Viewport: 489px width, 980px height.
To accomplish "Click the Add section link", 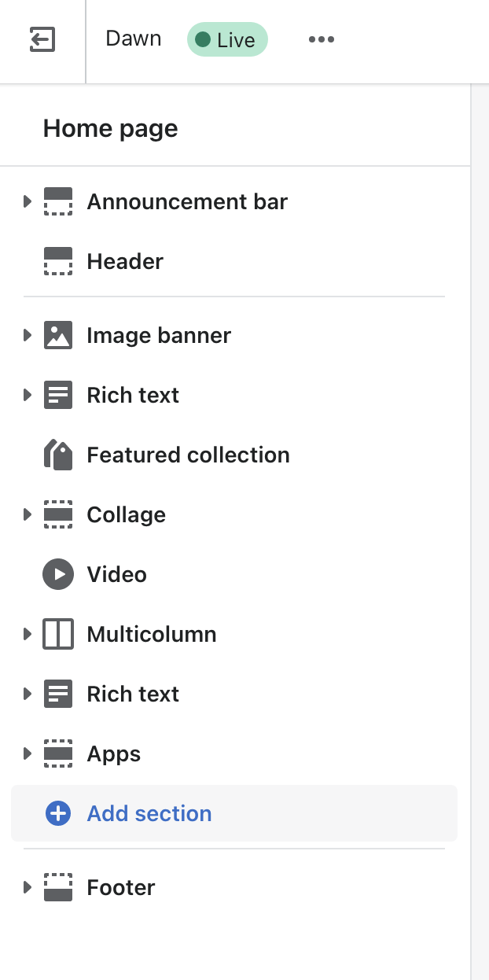I will 149,813.
